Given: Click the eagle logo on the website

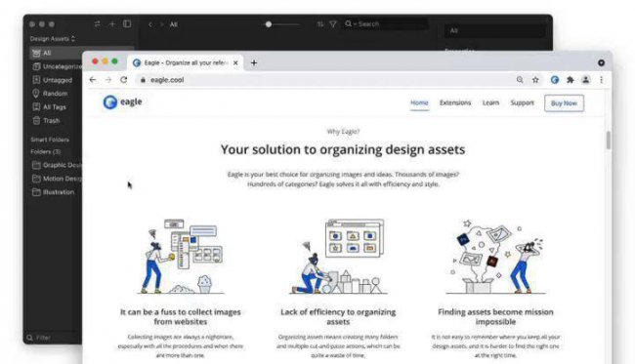Looking at the screenshot, I should [x=123, y=101].
